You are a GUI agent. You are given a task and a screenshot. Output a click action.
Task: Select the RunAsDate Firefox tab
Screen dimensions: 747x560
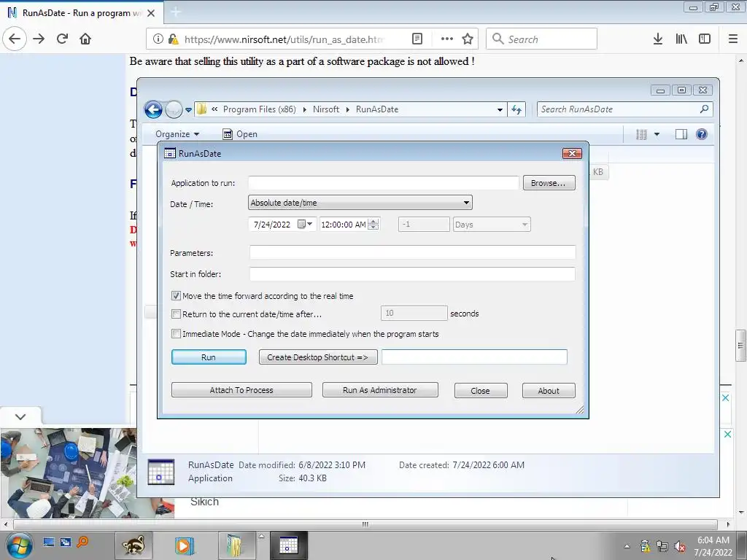tap(82, 13)
